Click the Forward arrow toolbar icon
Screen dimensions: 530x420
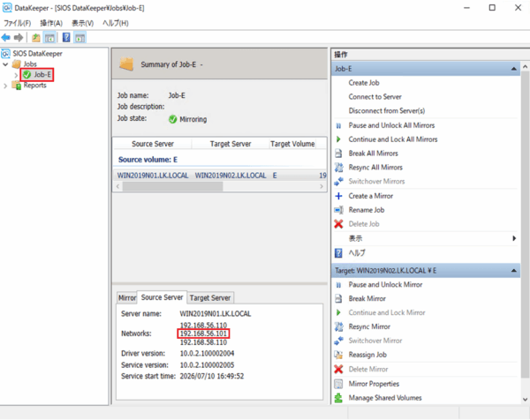click(x=19, y=37)
